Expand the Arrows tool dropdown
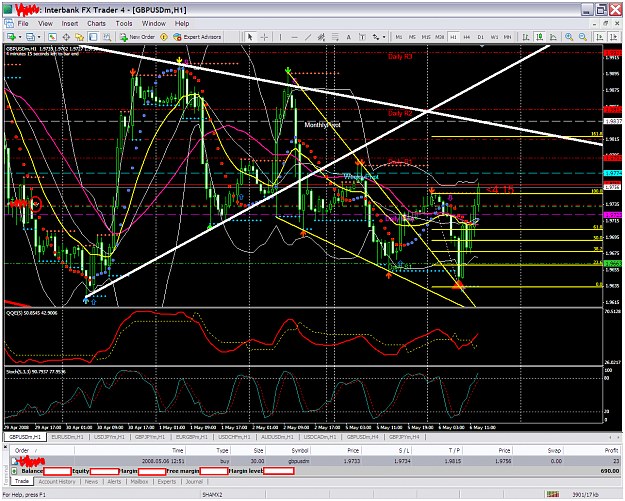The image size is (625, 501). (384, 37)
